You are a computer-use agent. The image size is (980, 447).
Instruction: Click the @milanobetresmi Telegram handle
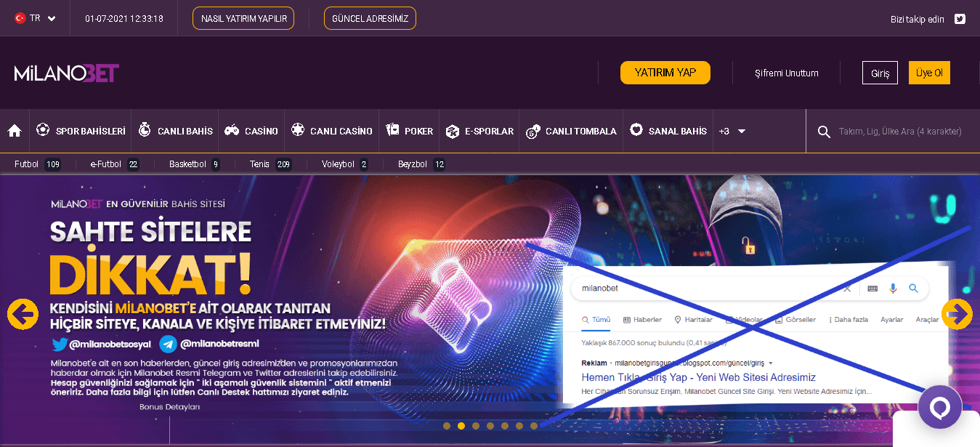click(x=209, y=344)
